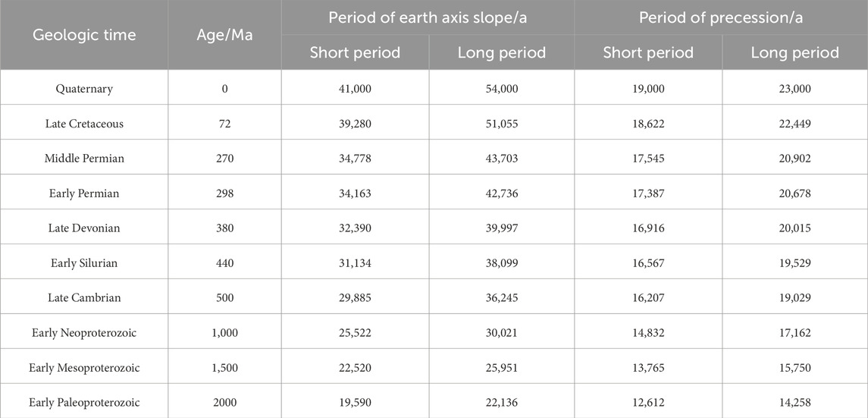Click the Period of earth axis slope/a header

(x=428, y=17)
